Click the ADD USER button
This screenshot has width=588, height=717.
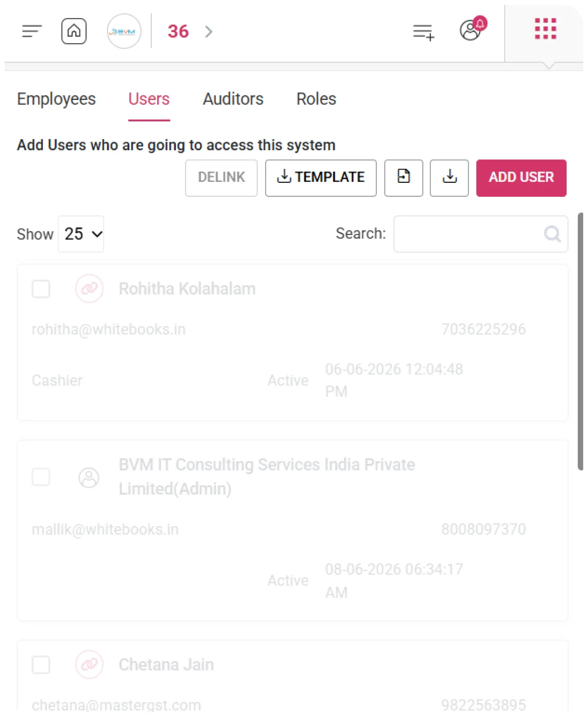(x=521, y=178)
